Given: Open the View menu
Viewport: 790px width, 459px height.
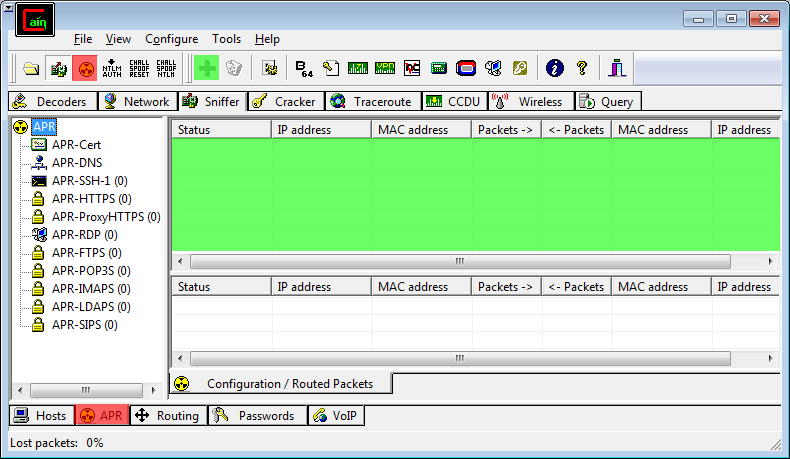Looking at the screenshot, I should click(x=118, y=39).
